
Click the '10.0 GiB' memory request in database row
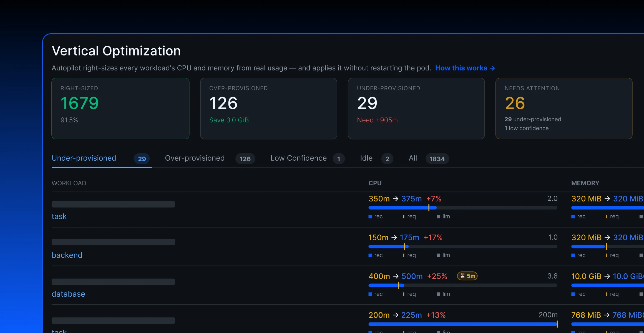pos(586,276)
